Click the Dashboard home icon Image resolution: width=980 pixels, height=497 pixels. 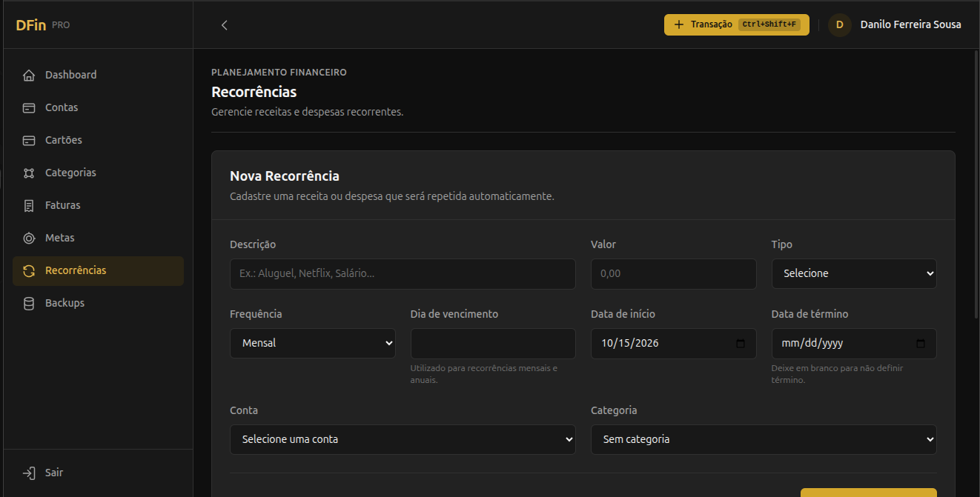(x=29, y=75)
